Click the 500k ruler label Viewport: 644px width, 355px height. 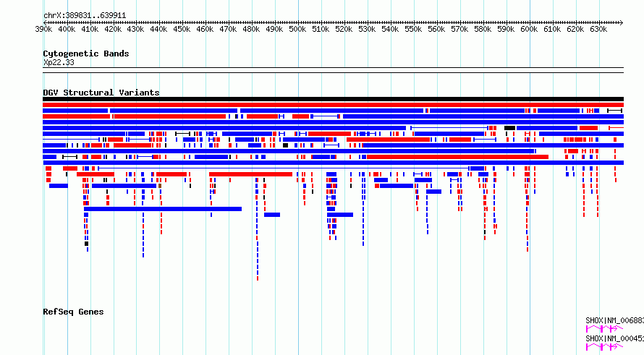point(297,30)
